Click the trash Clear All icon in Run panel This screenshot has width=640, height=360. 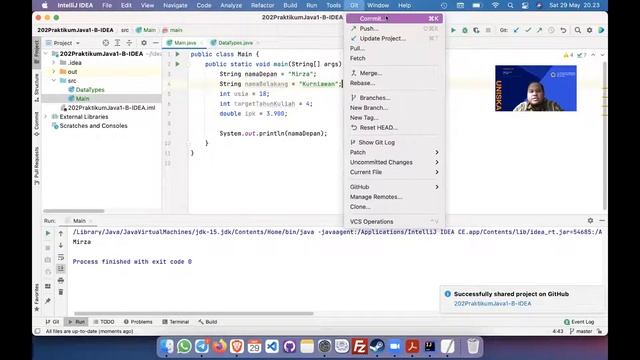point(61,292)
